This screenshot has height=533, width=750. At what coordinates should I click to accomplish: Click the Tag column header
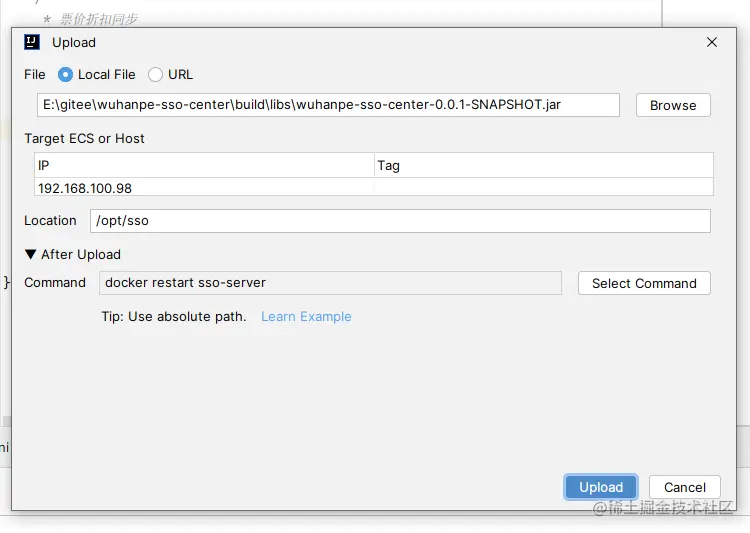(x=544, y=166)
